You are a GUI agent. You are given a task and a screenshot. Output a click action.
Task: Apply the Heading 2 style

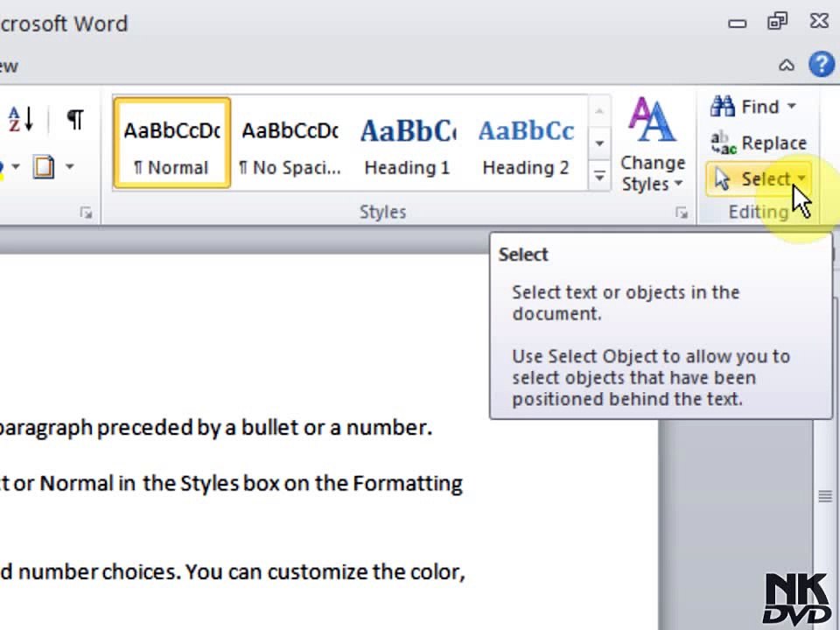tap(526, 143)
